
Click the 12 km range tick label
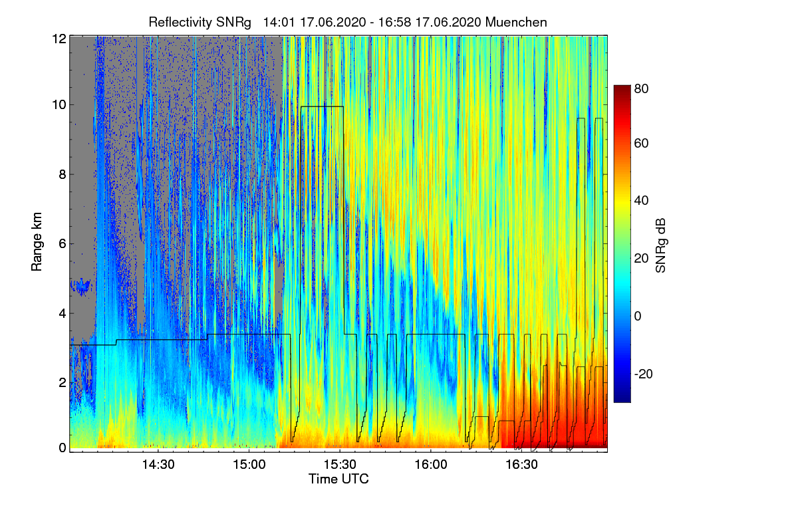point(59,39)
